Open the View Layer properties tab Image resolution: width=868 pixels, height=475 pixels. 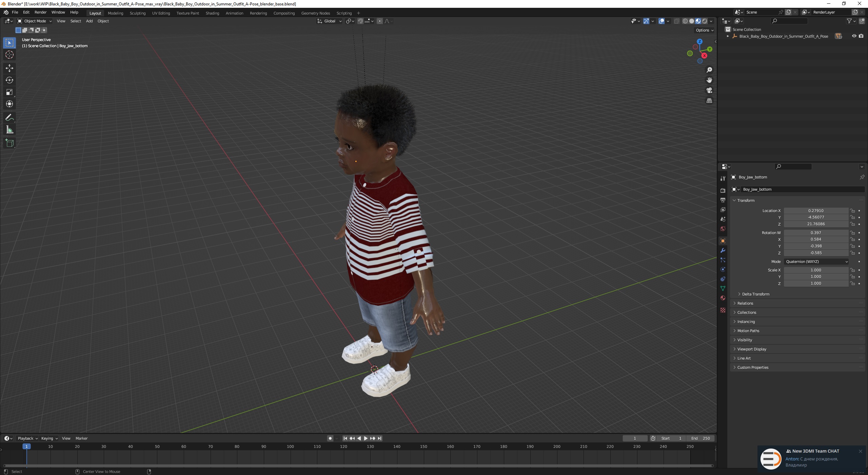tap(723, 210)
